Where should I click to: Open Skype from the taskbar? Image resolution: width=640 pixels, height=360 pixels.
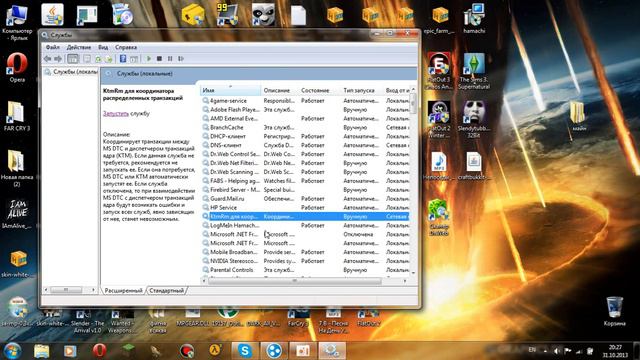(x=244, y=350)
